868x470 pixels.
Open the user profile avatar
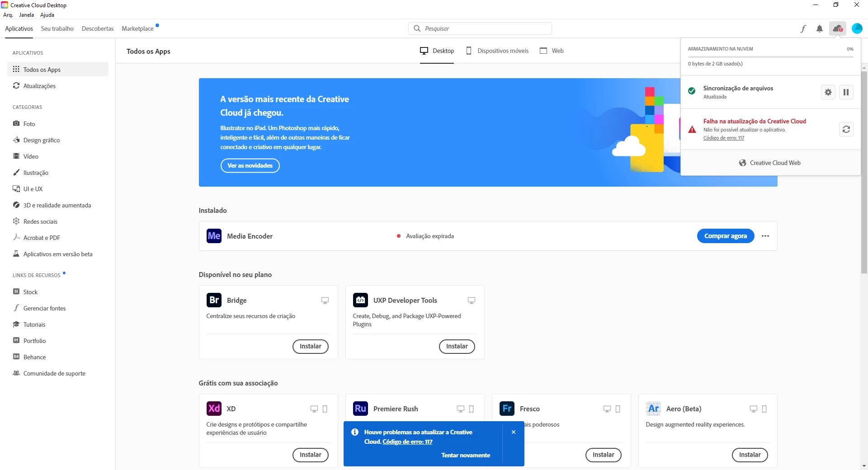857,28
